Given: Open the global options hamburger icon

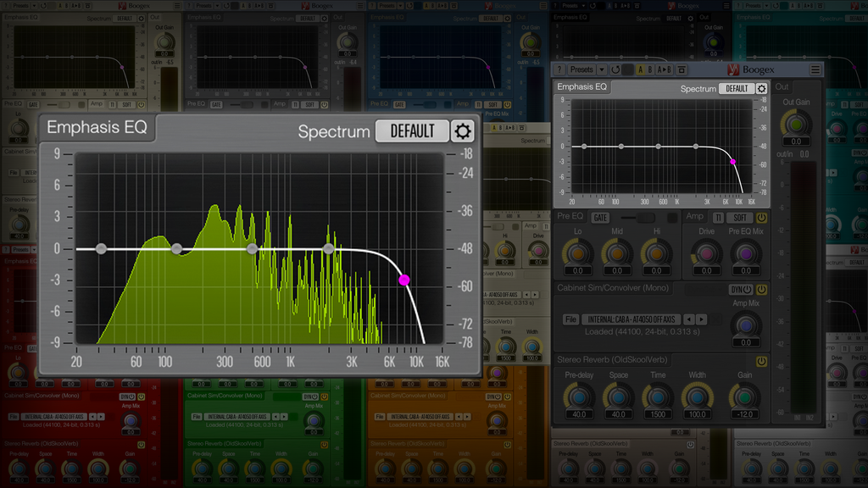Looking at the screenshot, I should 815,69.
